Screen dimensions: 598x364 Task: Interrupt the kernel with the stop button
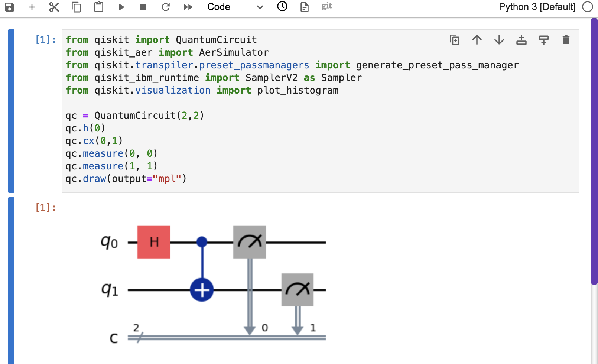pos(143,7)
